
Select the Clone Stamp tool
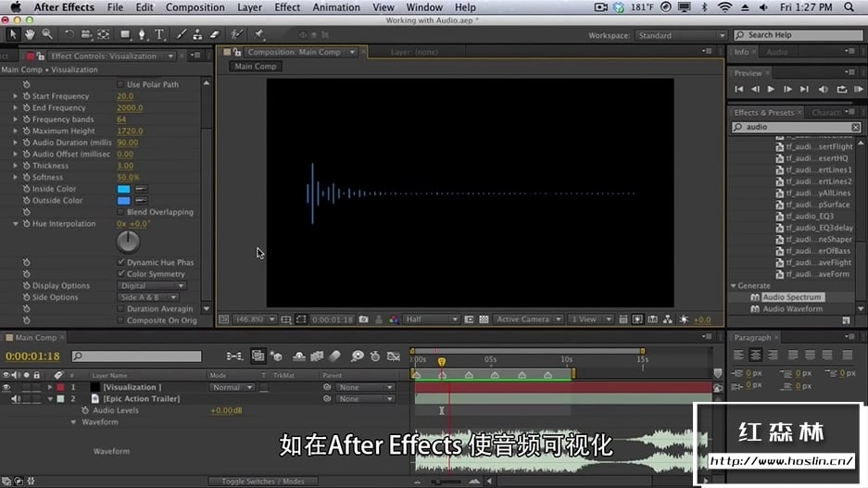(x=197, y=35)
